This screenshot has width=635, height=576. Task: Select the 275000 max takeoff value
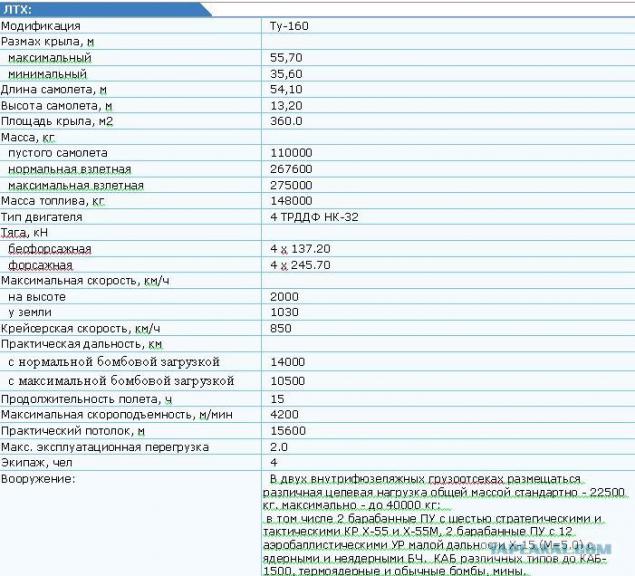(x=291, y=185)
